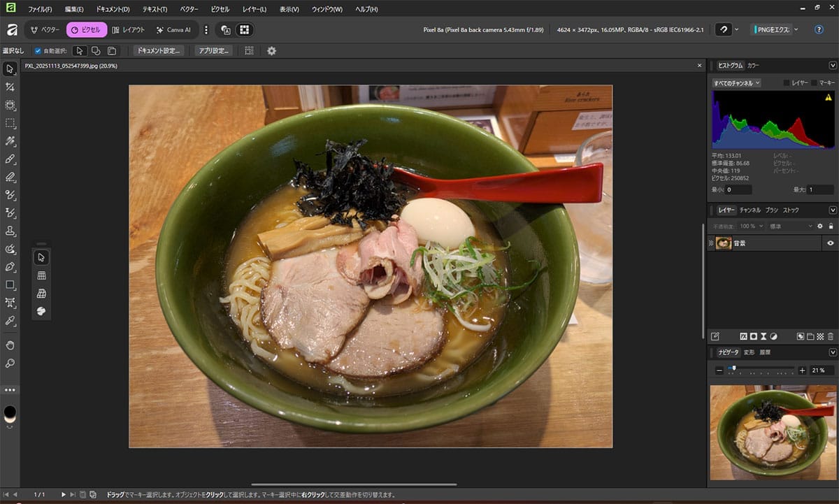Image resolution: width=839 pixels, height=504 pixels.
Task: Select the Zoom tool
Action: (9, 363)
